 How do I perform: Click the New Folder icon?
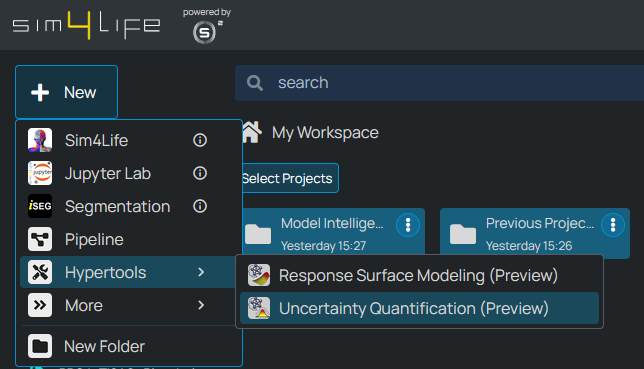tap(40, 346)
